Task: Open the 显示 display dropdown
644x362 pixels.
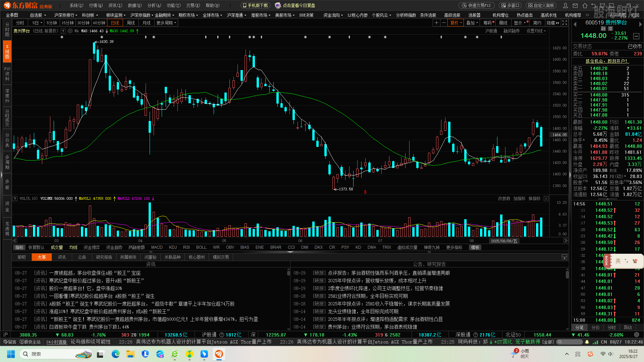Action: pyautogui.click(x=521, y=23)
